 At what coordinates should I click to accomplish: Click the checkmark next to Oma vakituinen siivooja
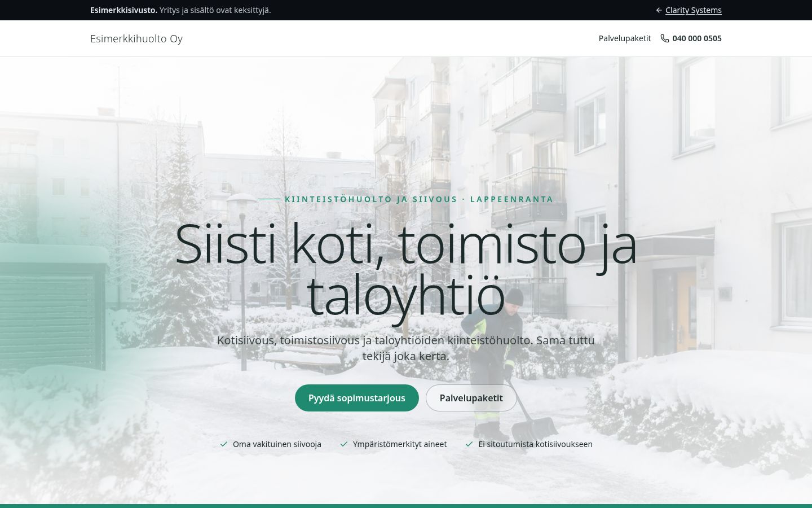pos(224,444)
